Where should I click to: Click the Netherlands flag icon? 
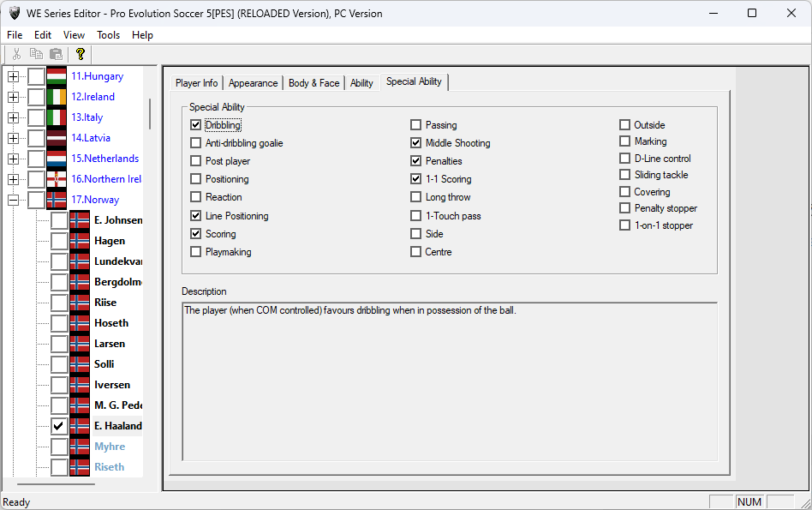coord(57,159)
